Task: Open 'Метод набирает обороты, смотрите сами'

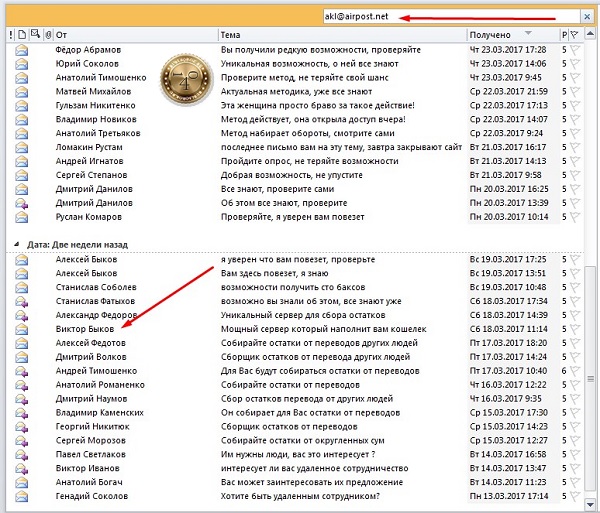Action: pos(308,134)
